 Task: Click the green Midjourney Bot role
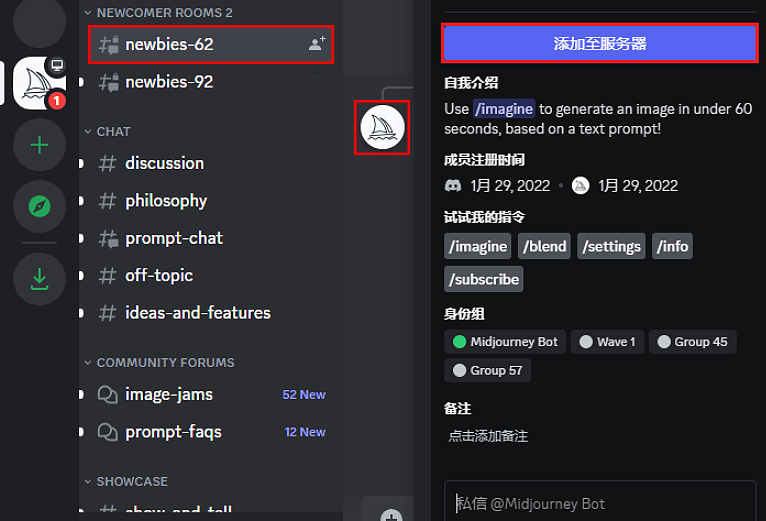(x=505, y=342)
